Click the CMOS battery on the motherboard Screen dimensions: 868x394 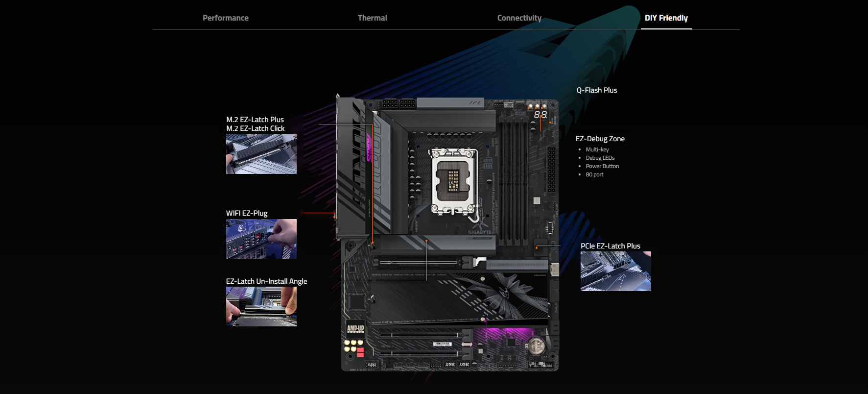click(536, 346)
